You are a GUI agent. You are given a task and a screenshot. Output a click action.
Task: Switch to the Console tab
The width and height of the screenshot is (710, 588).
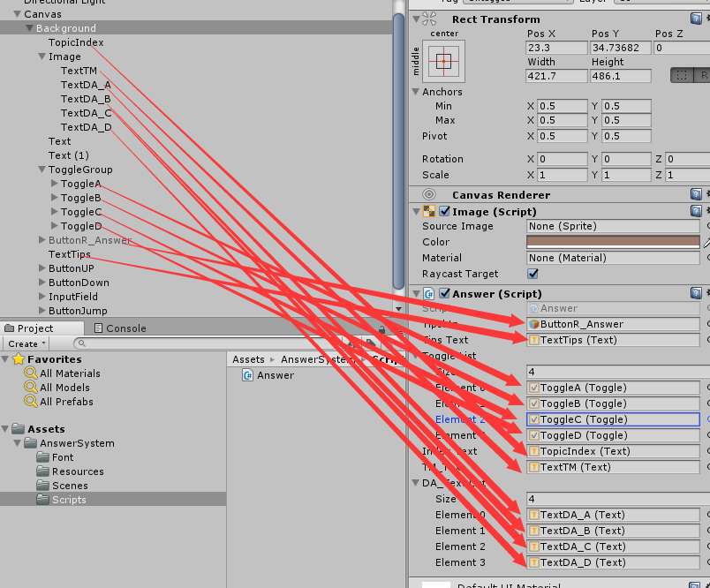pyautogui.click(x=120, y=328)
